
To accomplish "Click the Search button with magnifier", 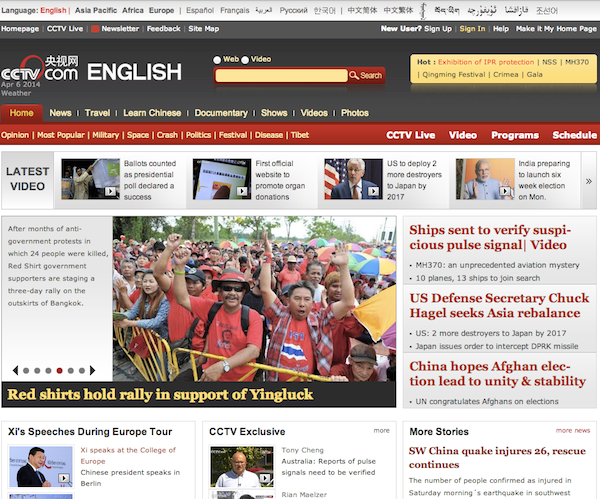I will click(366, 75).
